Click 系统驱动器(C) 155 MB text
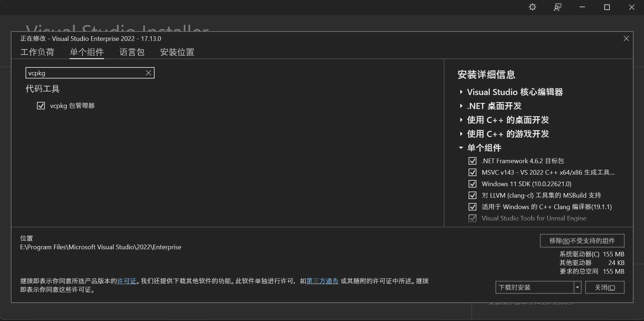This screenshot has height=321, width=644. [592, 254]
